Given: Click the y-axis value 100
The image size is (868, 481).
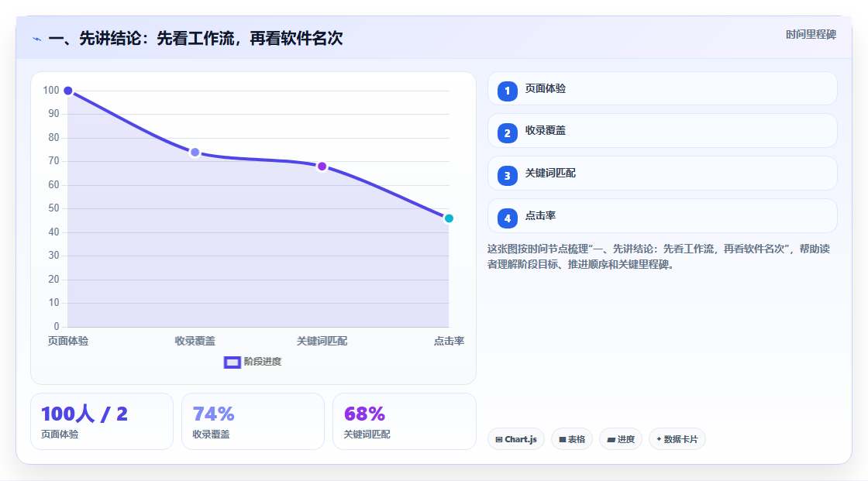Looking at the screenshot, I should coord(51,90).
